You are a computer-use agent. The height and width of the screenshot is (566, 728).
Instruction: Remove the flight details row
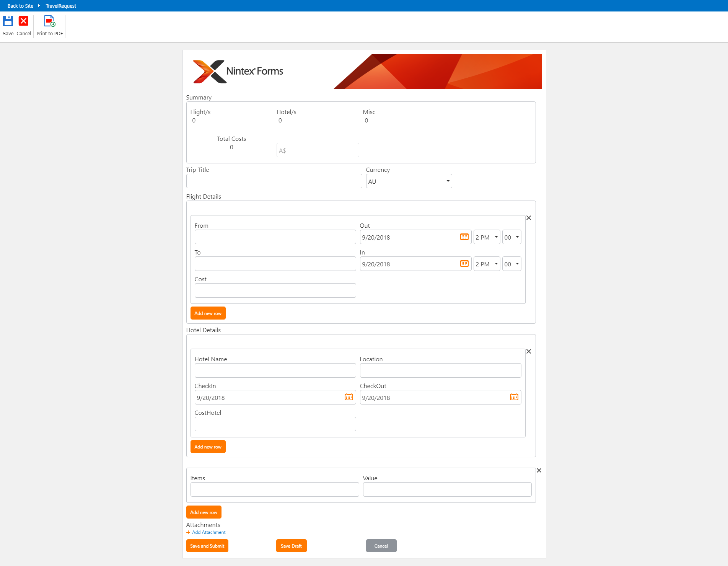click(x=529, y=218)
